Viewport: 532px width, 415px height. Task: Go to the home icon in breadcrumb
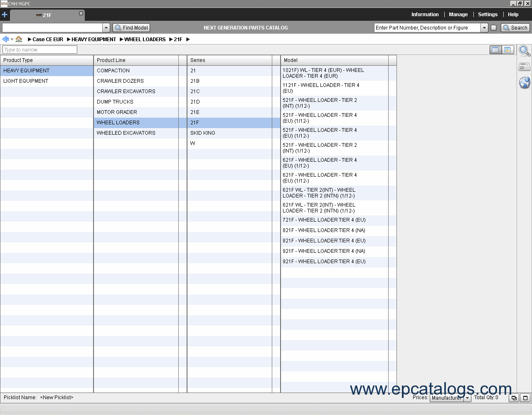[19, 39]
